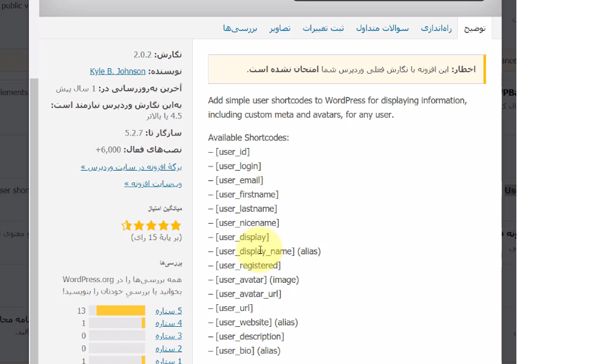Viewport: 599px width, 364px height.
Task: Click the 4 ستاره reviews link
Action: point(169,323)
